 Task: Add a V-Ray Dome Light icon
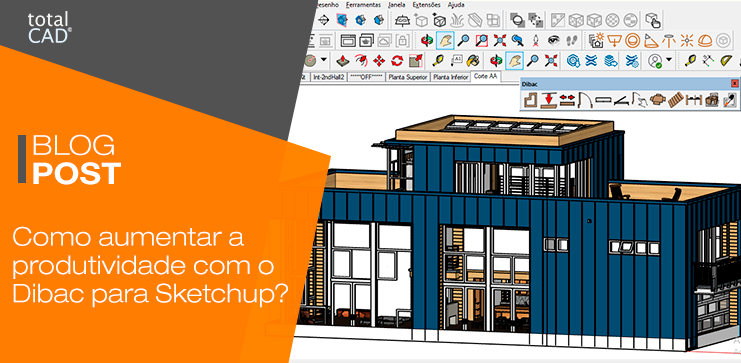tap(705, 40)
